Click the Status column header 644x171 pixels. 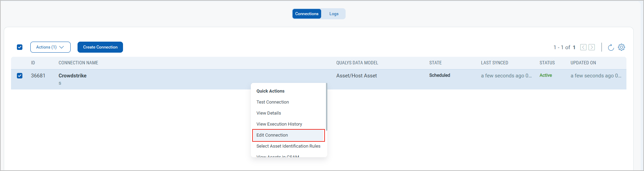[547, 63]
